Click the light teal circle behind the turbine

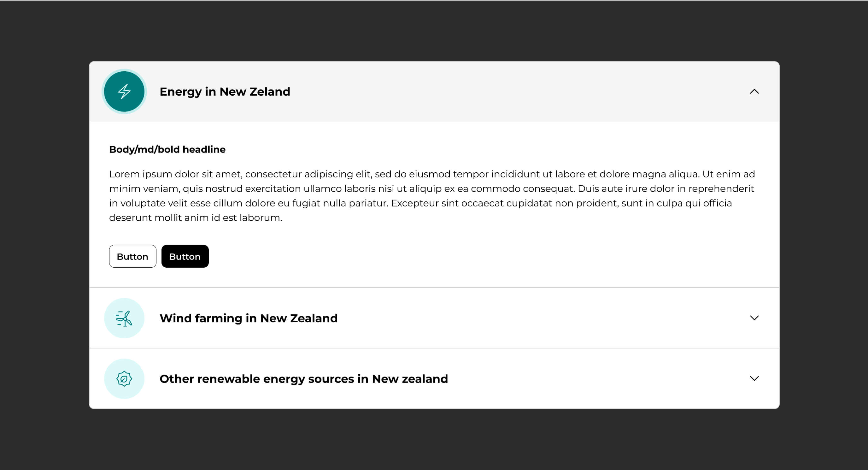click(124, 318)
